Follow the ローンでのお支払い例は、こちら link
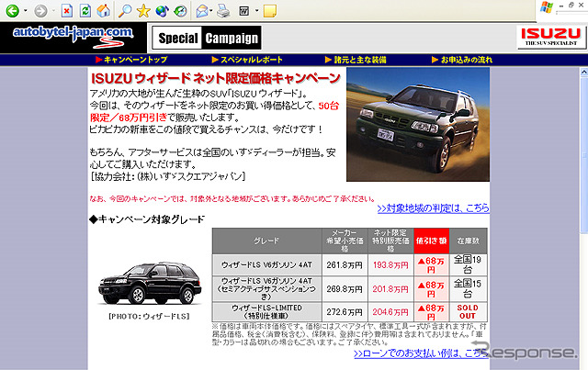The image size is (588, 370). 421,353
